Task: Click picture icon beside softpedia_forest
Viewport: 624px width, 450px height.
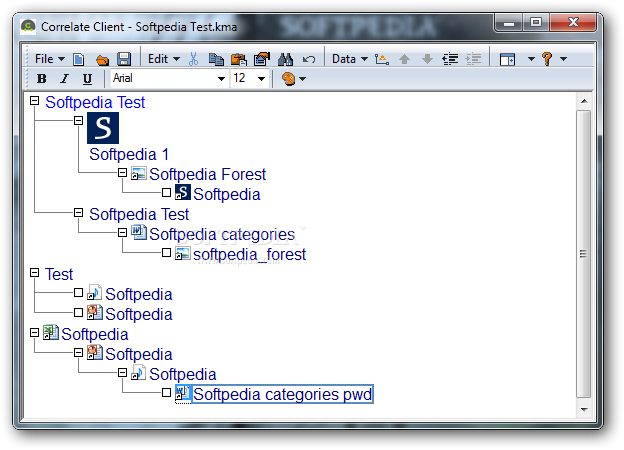Action: pos(183,253)
